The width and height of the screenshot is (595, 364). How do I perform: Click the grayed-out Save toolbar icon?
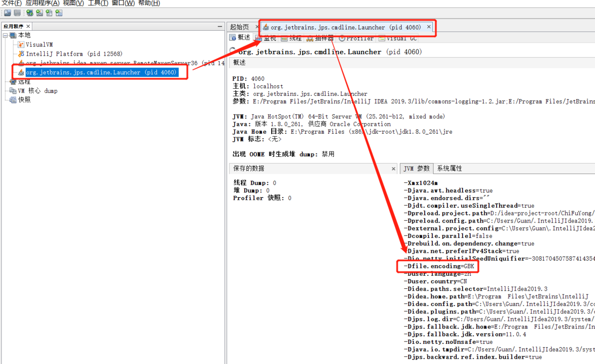click(17, 13)
